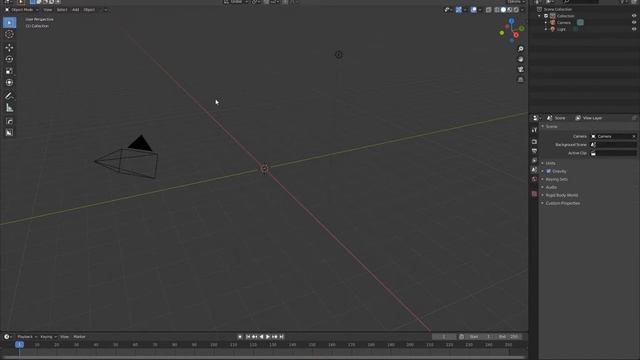Viewport: 640px width, 360px height.
Task: Toggle camera view with camera gizmo icon
Action: click(520, 69)
